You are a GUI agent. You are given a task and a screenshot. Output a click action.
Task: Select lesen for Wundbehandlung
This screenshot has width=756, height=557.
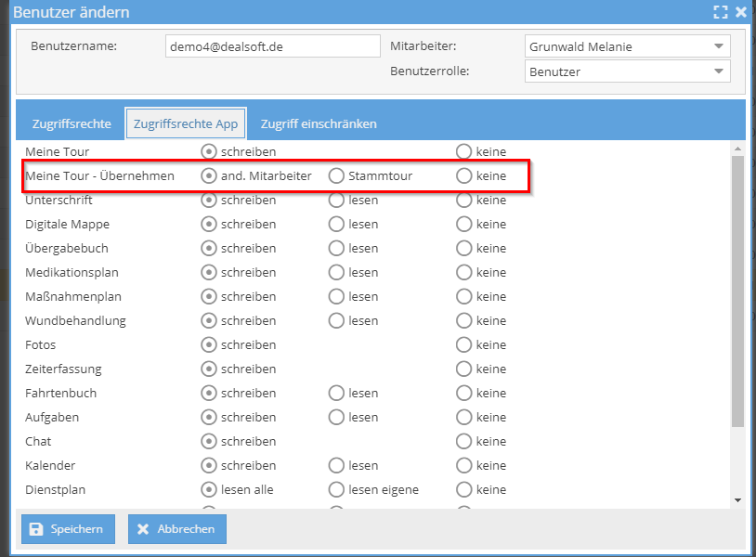point(336,320)
